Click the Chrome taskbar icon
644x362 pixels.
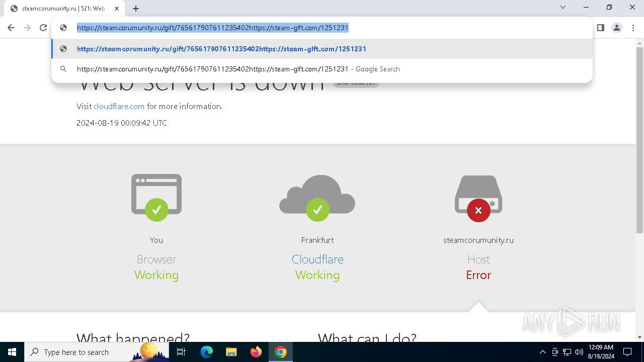pos(281,352)
